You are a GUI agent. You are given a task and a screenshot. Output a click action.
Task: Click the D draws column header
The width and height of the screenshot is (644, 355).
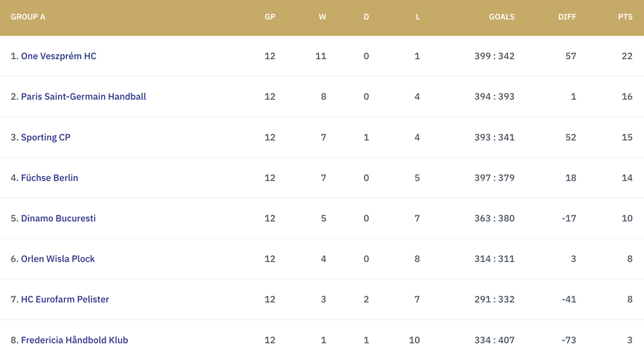click(x=366, y=17)
